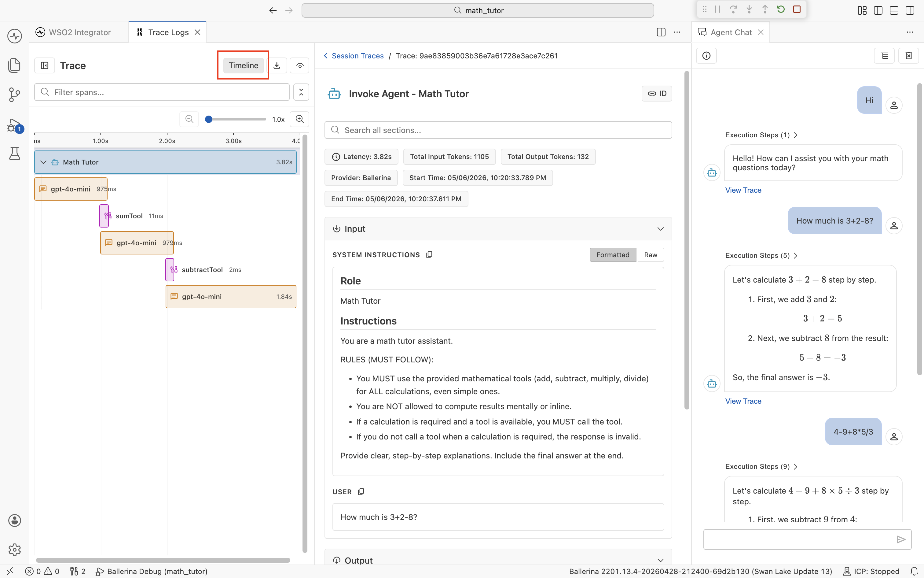This screenshot has height=578, width=924.
Task: Close the Agent Chat tab
Action: (x=761, y=32)
